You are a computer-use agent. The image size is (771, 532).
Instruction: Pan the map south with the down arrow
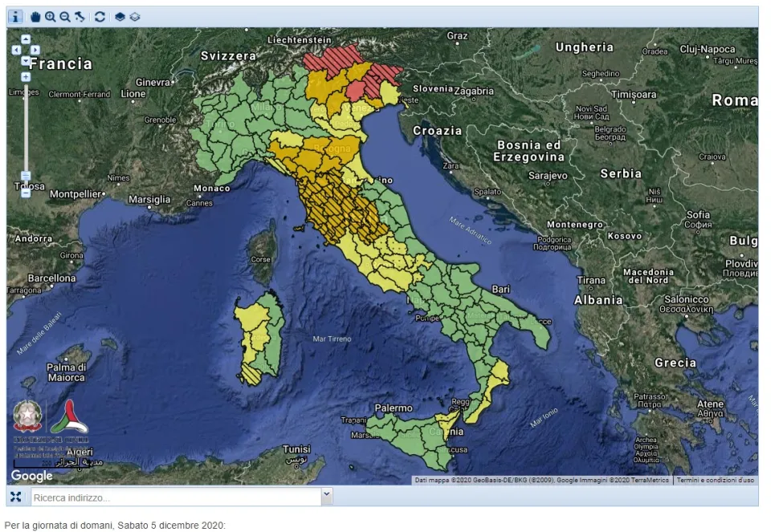[26, 60]
